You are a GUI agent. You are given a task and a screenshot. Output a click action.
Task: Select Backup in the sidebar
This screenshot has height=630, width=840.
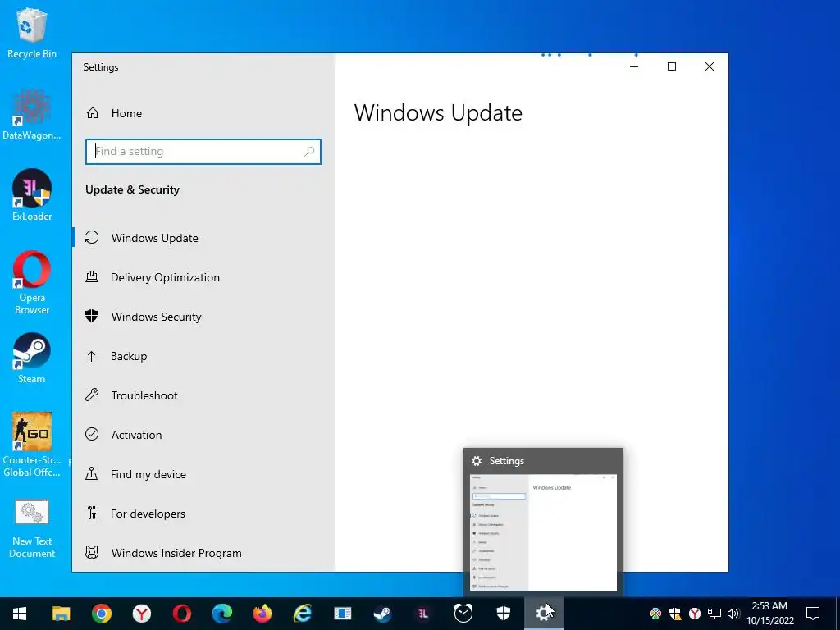[x=203, y=356]
